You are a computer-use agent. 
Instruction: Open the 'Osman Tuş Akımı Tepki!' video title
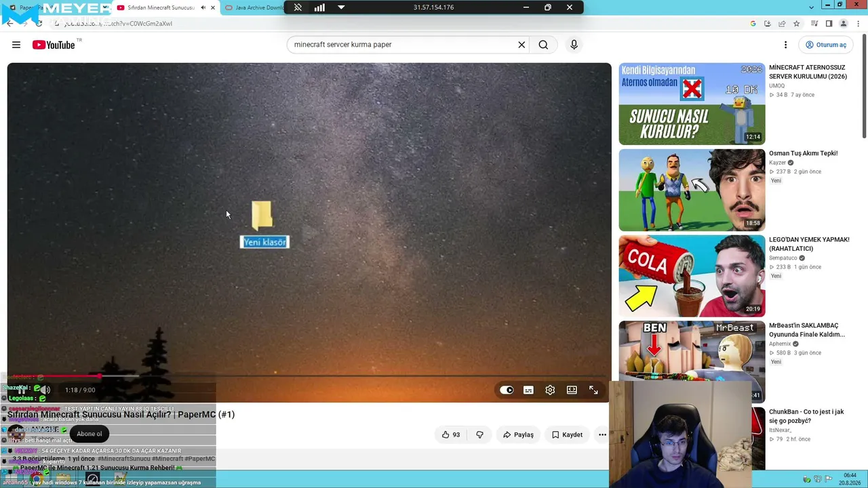(x=803, y=153)
